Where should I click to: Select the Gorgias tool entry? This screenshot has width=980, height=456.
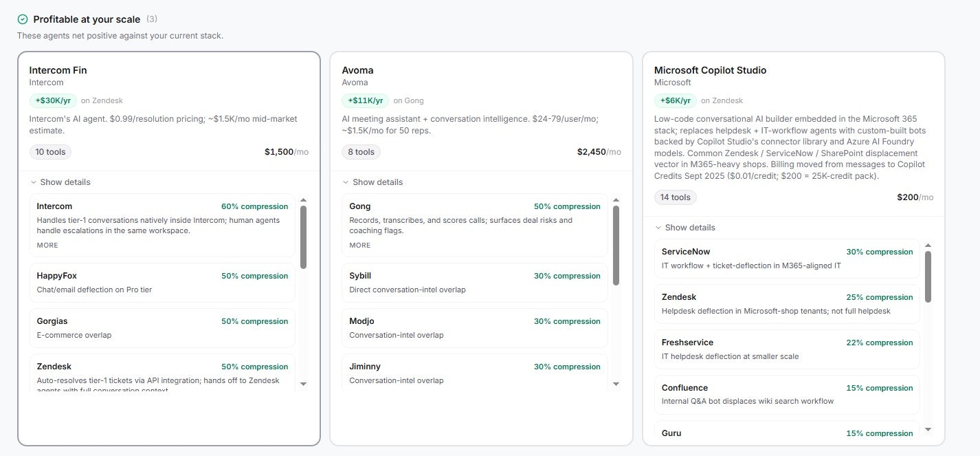pyautogui.click(x=162, y=328)
